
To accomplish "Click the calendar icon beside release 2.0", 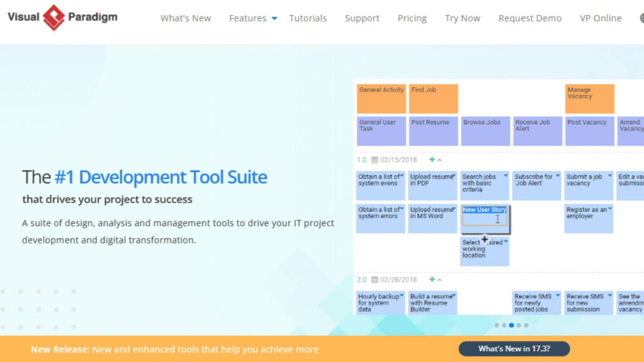I will click(x=375, y=280).
